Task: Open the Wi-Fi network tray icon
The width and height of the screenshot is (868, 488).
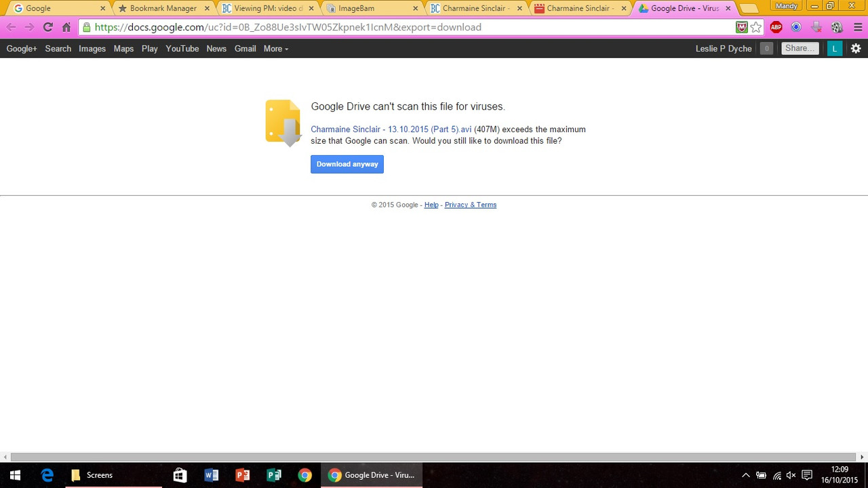Action: (x=777, y=475)
